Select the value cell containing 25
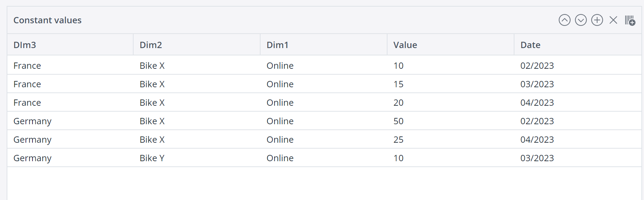This screenshot has width=644, height=200. pos(398,140)
